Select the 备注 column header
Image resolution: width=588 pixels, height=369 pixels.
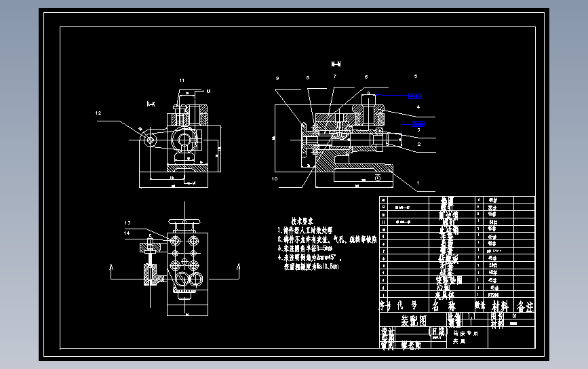[525, 307]
